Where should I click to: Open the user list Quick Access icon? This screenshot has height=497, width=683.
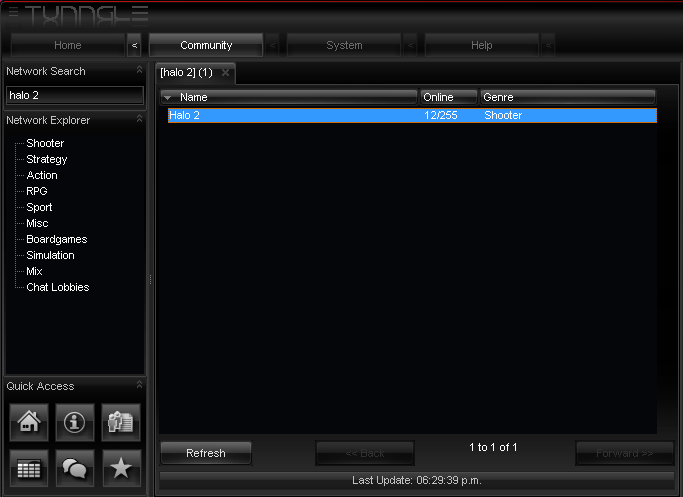pos(121,422)
